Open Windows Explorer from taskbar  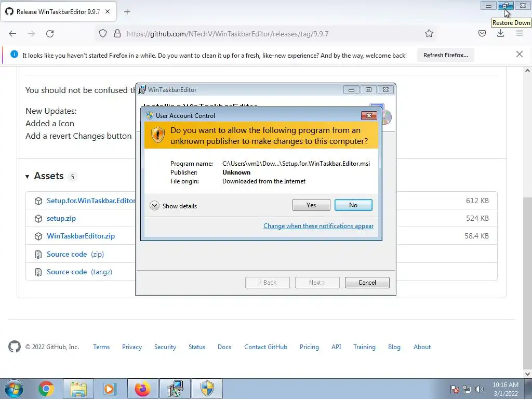[78, 389]
